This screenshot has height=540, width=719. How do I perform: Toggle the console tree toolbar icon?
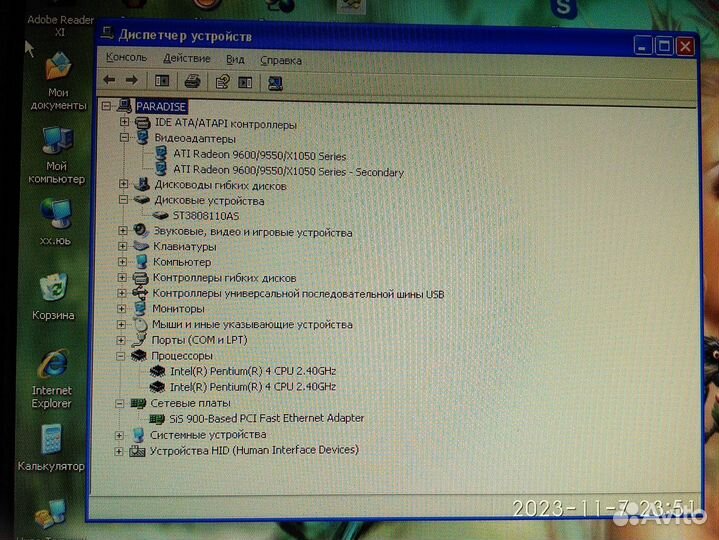coord(162,81)
